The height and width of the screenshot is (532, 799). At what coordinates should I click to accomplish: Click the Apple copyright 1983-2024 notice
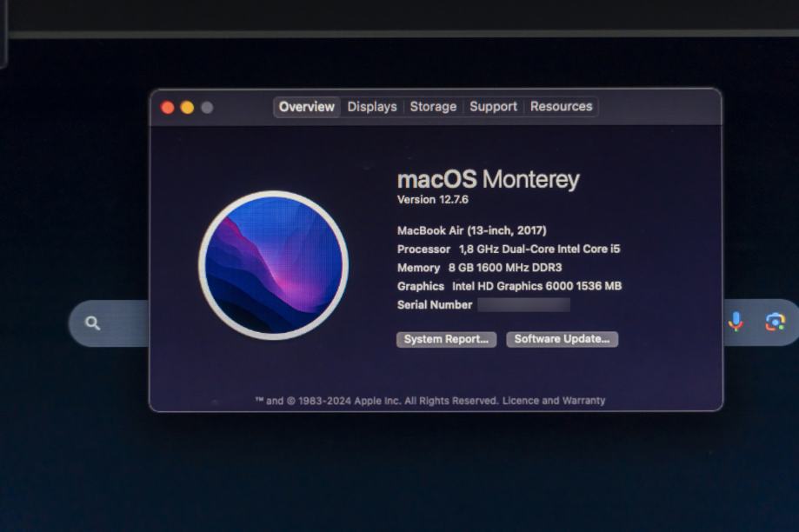376,401
